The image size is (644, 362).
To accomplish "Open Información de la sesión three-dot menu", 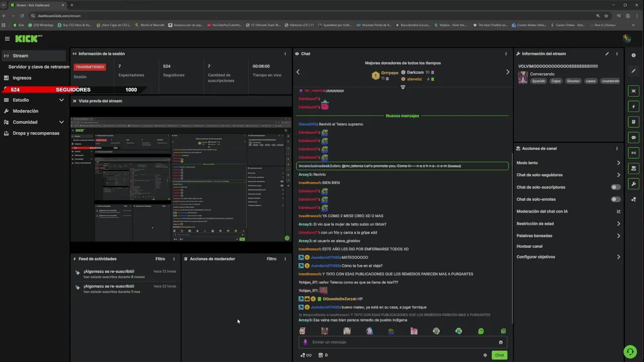I will click(285, 54).
